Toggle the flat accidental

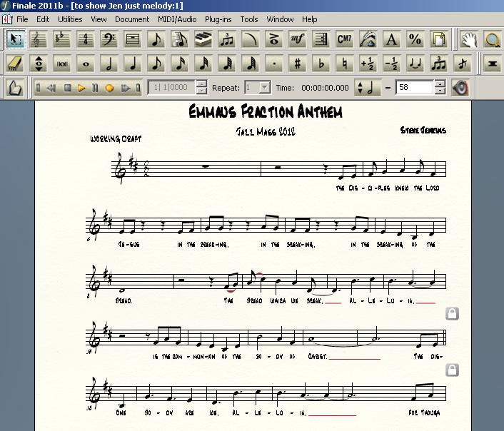pos(321,64)
